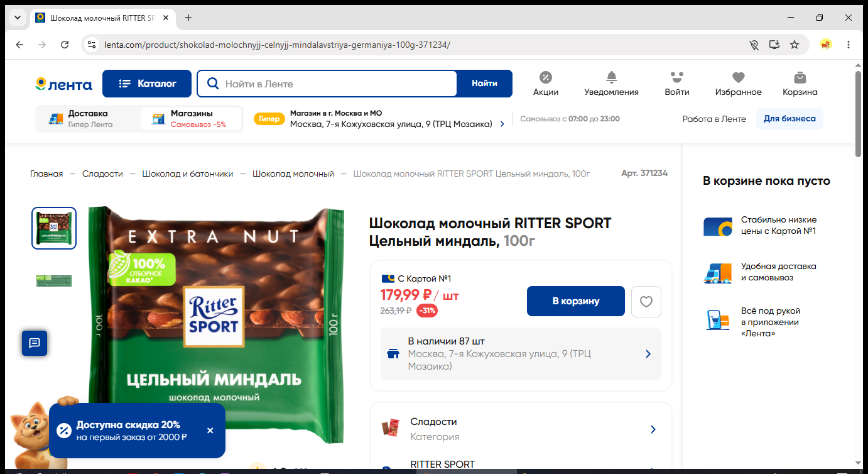
Task: Click the address bar URL
Action: [x=277, y=45]
